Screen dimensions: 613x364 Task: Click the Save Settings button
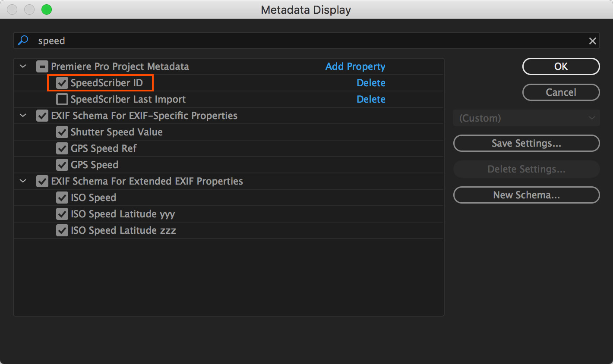526,143
